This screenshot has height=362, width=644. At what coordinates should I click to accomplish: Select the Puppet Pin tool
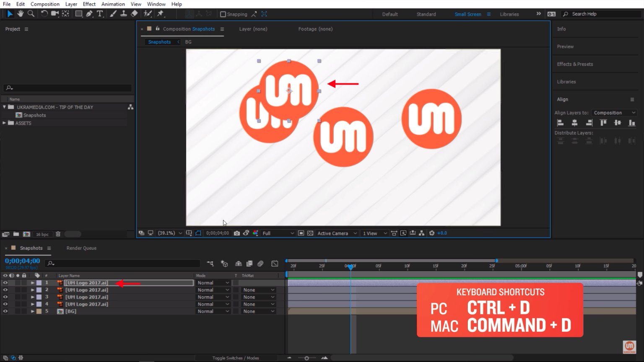tap(160, 14)
